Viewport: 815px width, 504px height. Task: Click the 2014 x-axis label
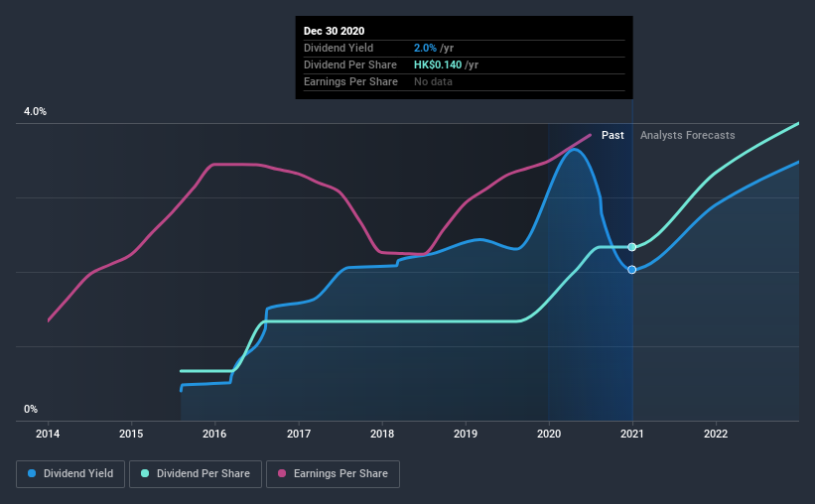(48, 434)
